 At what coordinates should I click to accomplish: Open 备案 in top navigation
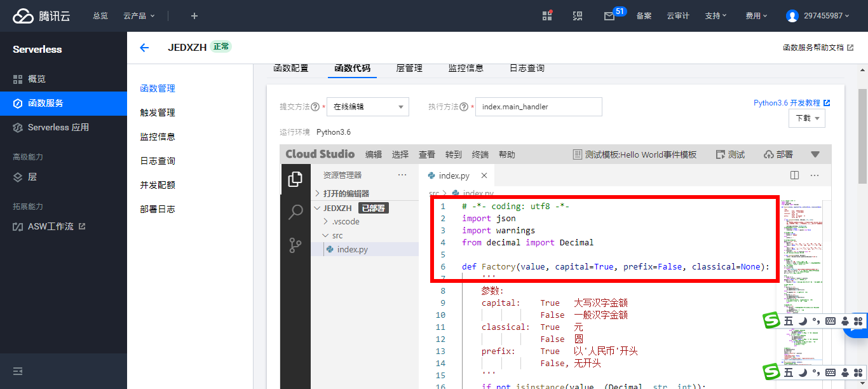tap(644, 16)
